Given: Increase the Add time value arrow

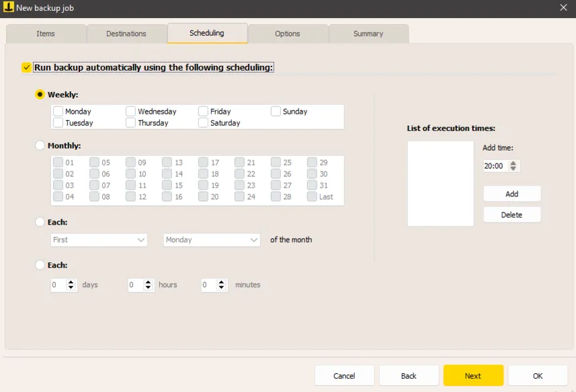Looking at the screenshot, I should tap(513, 163).
